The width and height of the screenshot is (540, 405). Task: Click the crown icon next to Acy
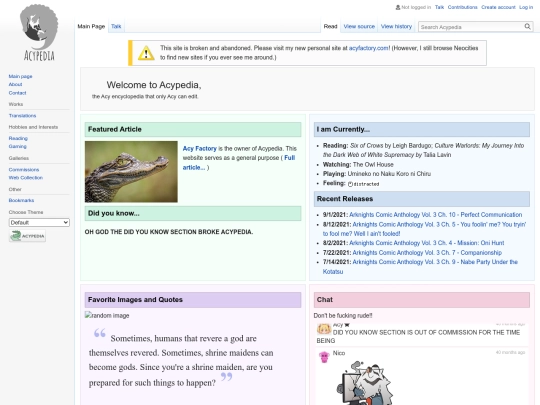pos(347,325)
